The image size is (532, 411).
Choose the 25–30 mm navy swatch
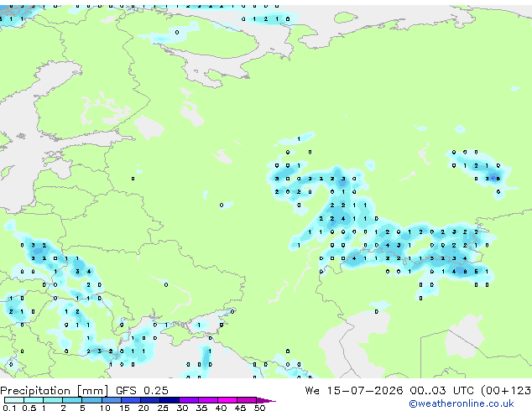coord(169,400)
